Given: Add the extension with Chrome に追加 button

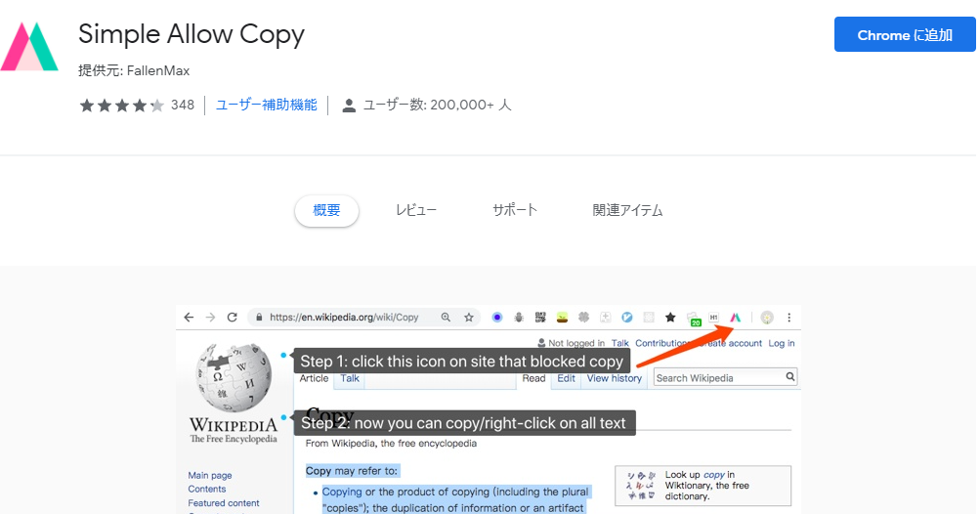Looking at the screenshot, I should pos(905,34).
